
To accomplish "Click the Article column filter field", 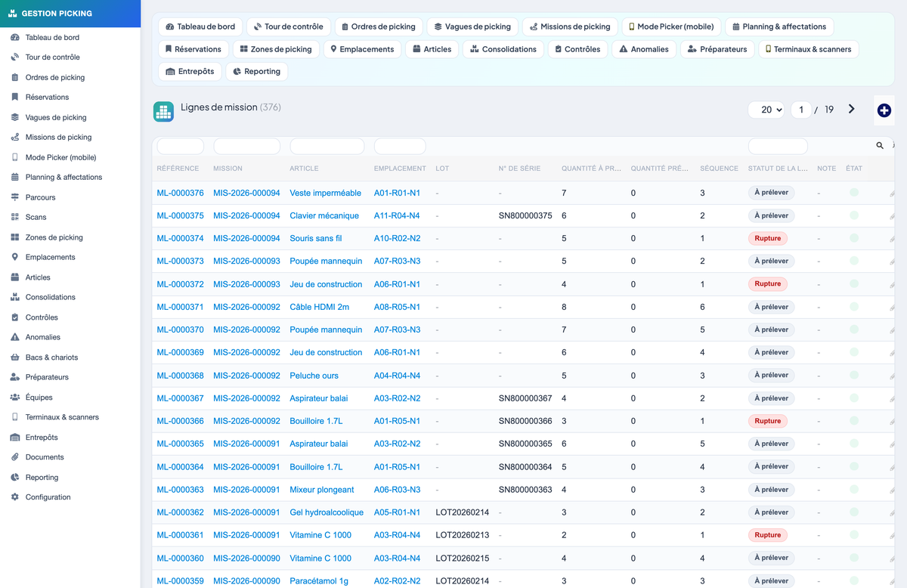I will [x=327, y=146].
